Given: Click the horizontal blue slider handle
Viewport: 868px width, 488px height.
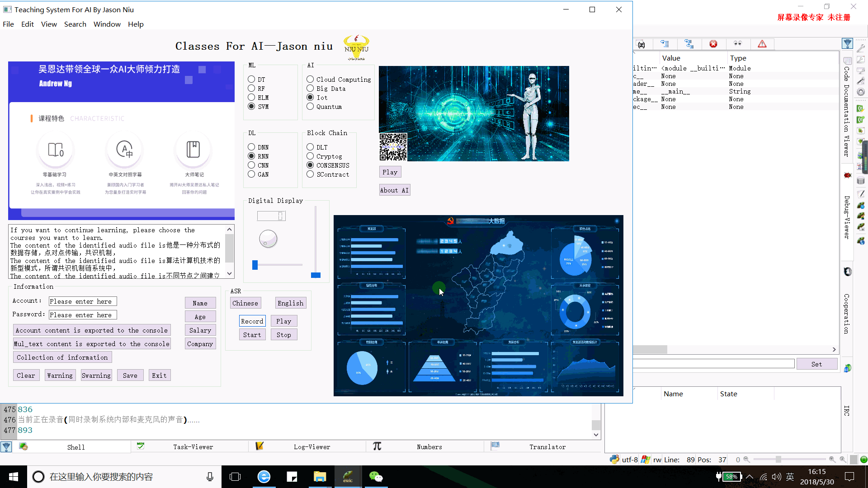Looking at the screenshot, I should tap(255, 265).
